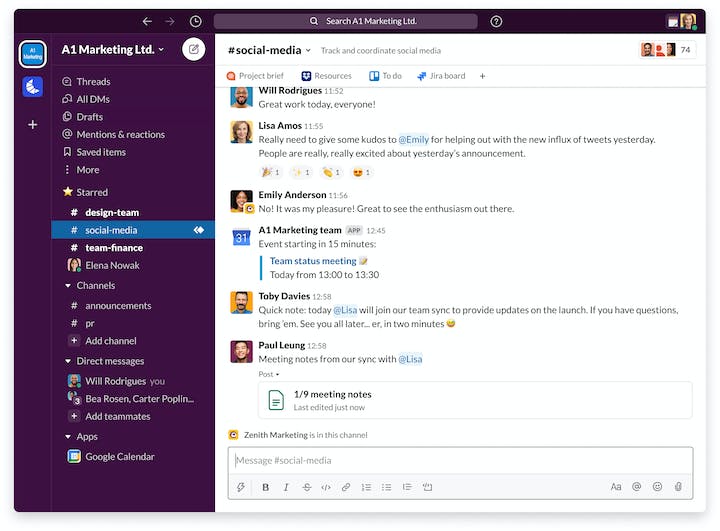
Task: Go back in history with left arrow
Action: point(147,21)
